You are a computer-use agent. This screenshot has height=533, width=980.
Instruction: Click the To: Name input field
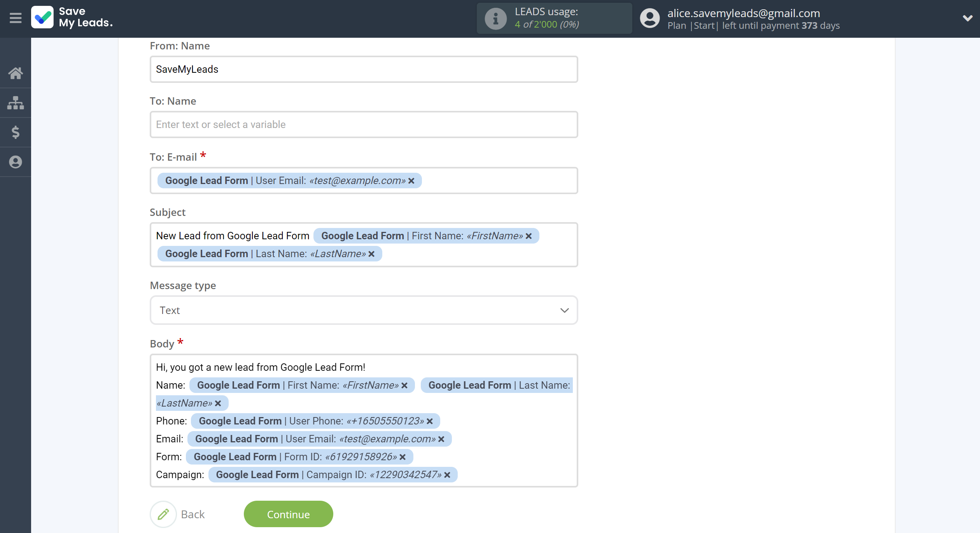[364, 124]
